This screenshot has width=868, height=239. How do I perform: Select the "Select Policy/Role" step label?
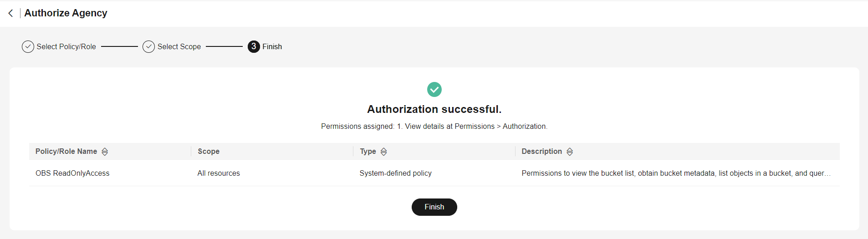point(66,46)
